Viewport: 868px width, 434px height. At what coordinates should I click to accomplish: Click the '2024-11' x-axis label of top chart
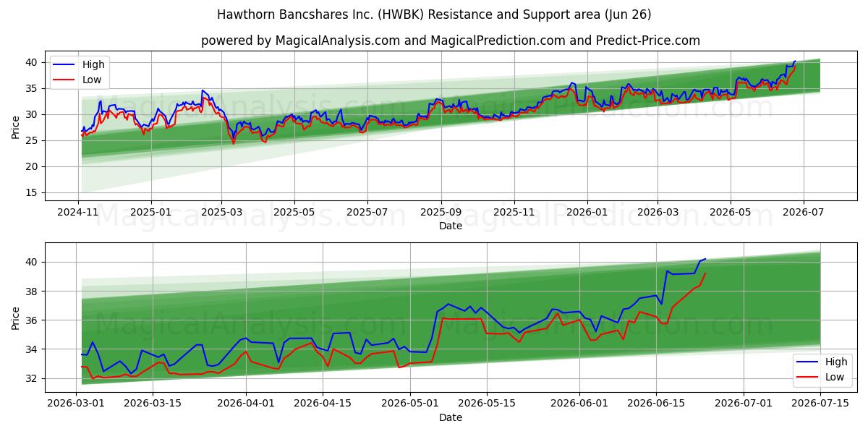click(78, 214)
